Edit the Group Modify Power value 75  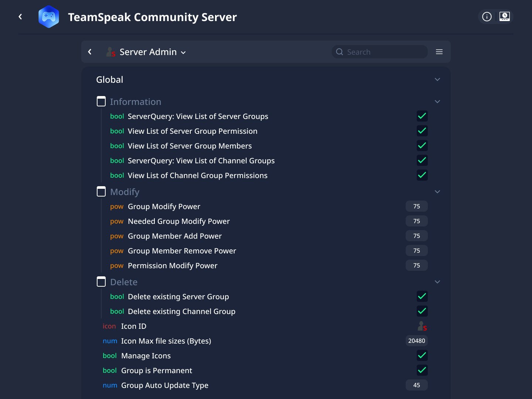pyautogui.click(x=417, y=206)
